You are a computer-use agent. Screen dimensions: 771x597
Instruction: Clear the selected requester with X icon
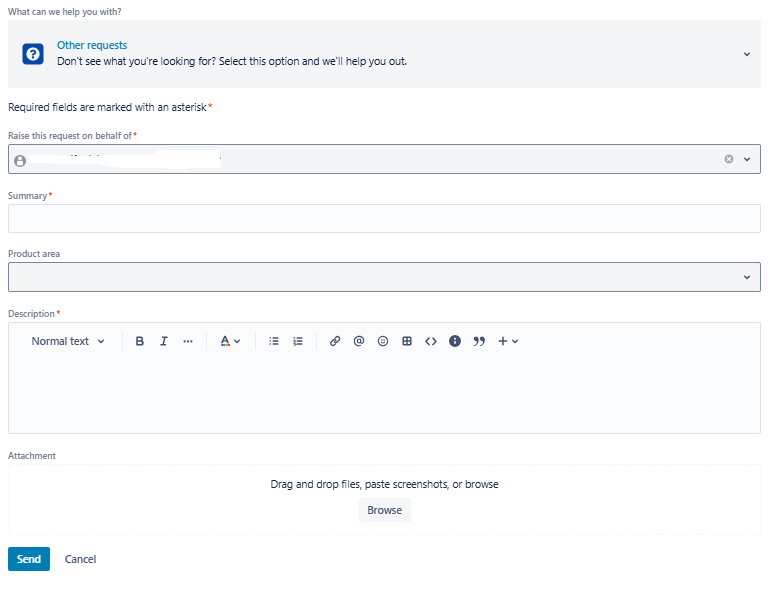coord(729,159)
